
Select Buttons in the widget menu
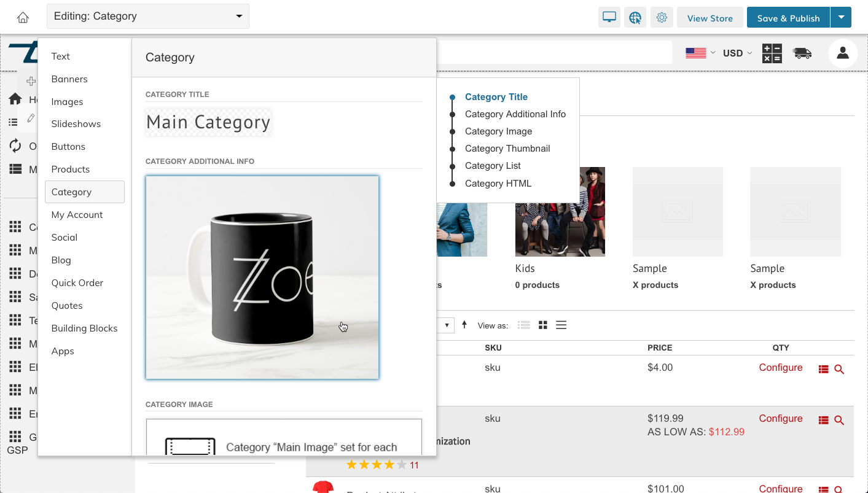68,146
